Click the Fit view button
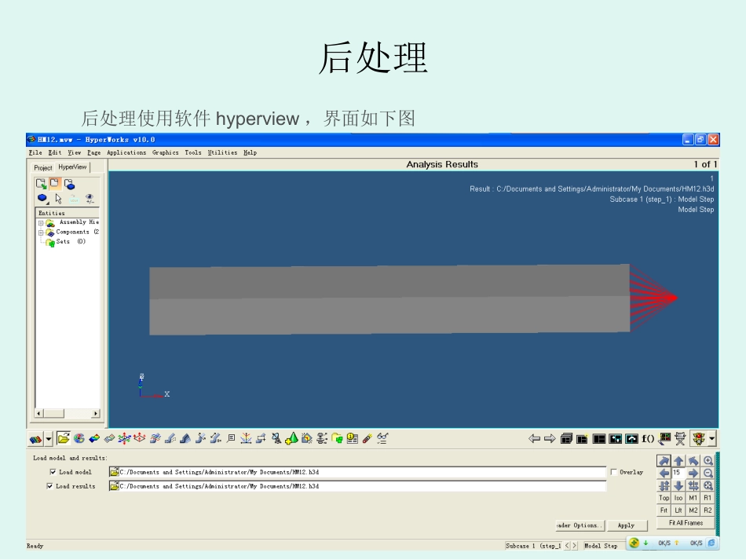Viewport: 746px width, 560px height. point(664,510)
